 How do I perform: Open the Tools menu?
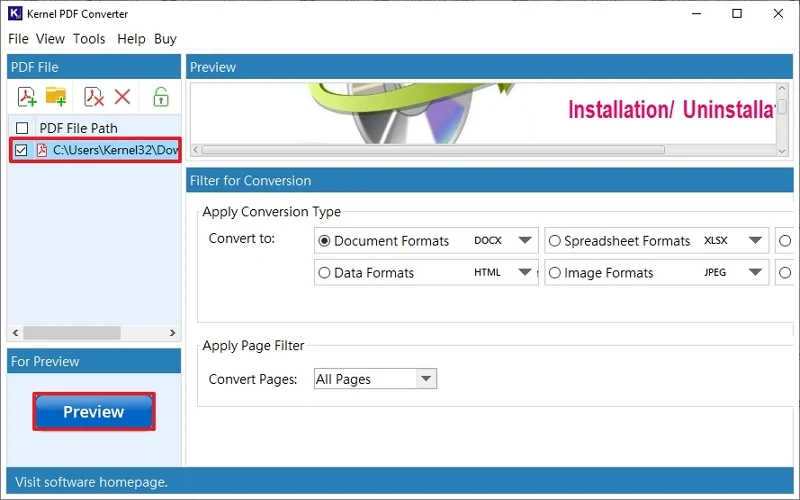[89, 39]
